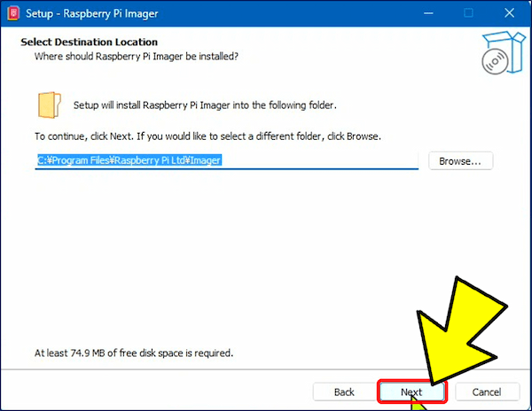Open the Browse... folder dialog
The height and width of the screenshot is (411, 532).
[x=460, y=161]
